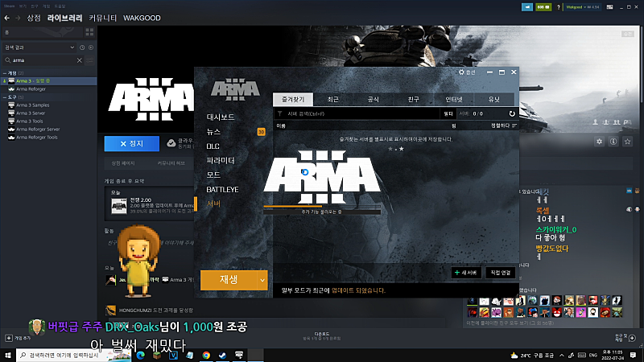This screenshot has height=362, width=644.
Task: Click the blue Stop button for Arma 3
Action: (x=131, y=144)
